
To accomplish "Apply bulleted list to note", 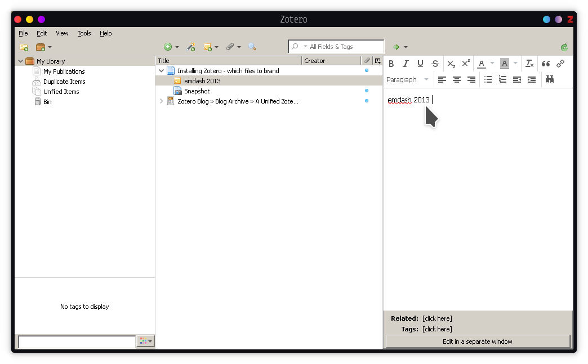I will pyautogui.click(x=488, y=80).
